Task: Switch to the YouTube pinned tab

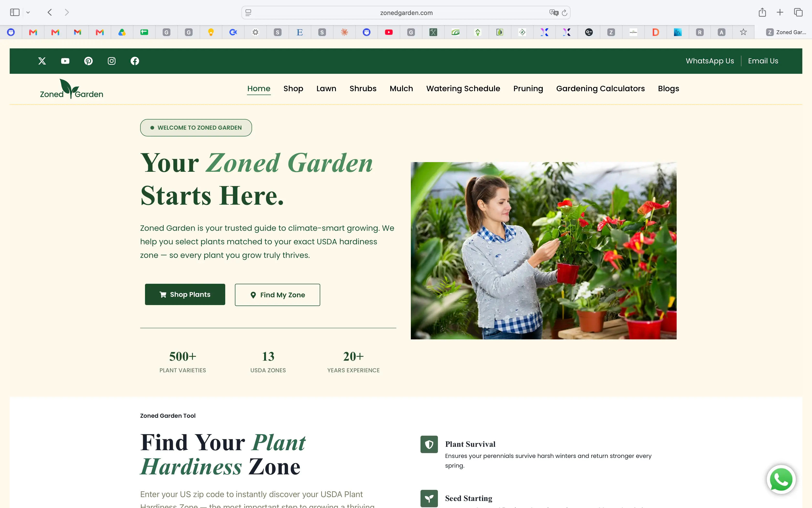Action: (389, 32)
